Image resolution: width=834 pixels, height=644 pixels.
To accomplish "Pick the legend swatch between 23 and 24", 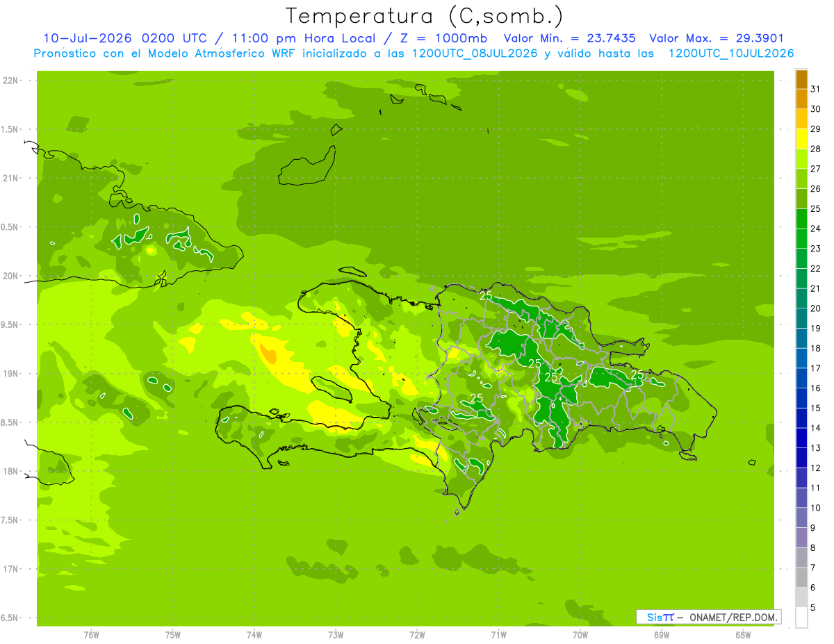I will point(801,238).
